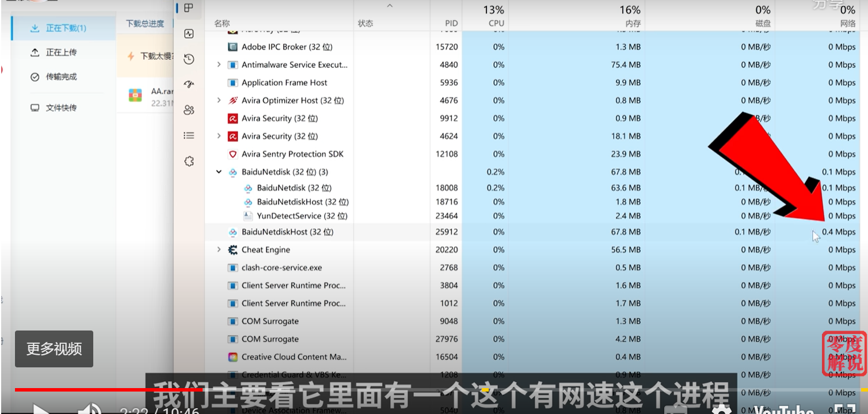The image size is (868, 414).
Task: Click the Adobe IPC Broker process icon
Action: click(x=233, y=47)
